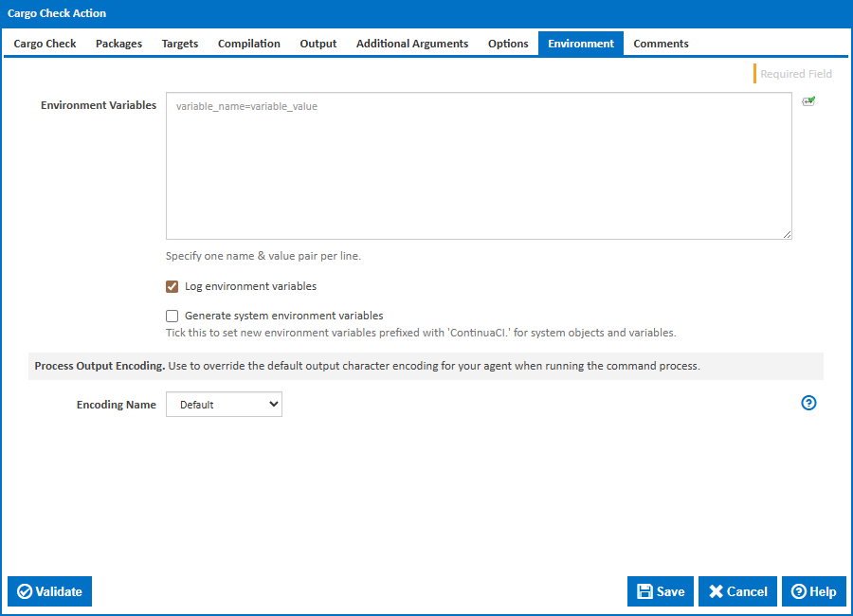This screenshot has width=853, height=616.
Task: Switch to Additional Arguments tab
Action: click(412, 44)
